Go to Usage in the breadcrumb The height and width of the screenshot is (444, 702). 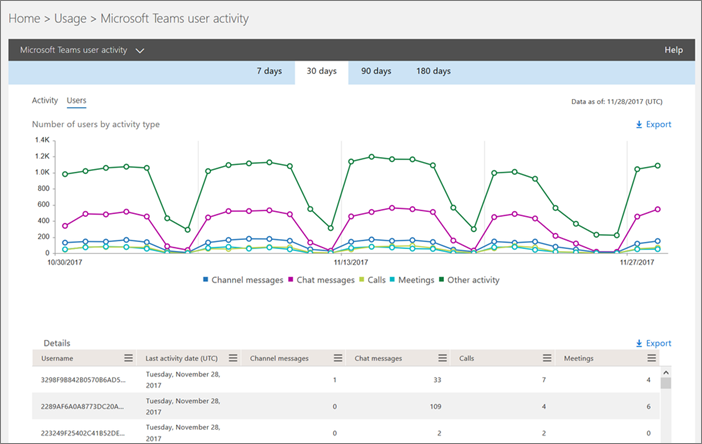click(70, 19)
